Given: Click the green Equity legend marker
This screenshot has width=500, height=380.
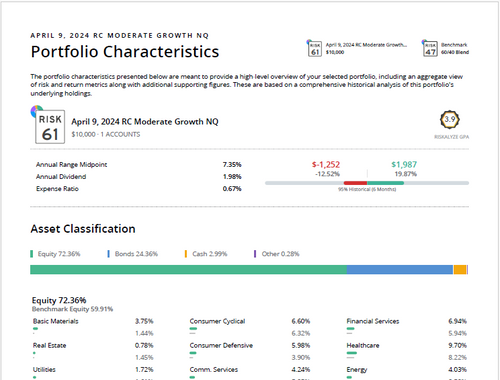Looking at the screenshot, I should click(31, 254).
